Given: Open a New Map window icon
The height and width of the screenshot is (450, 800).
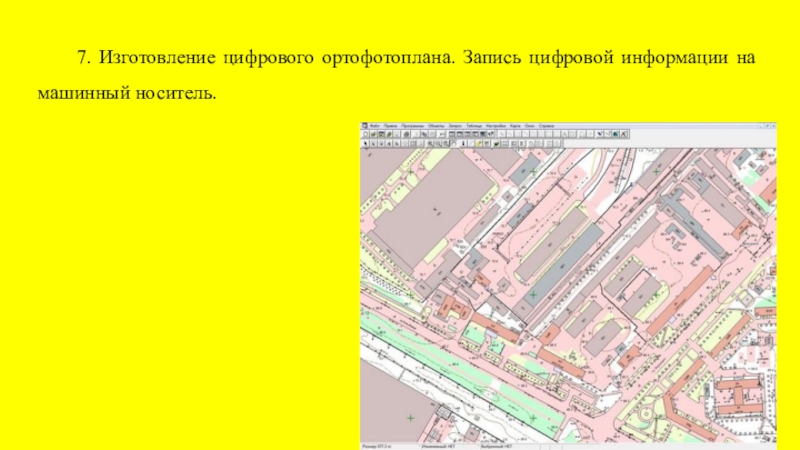Looking at the screenshot, I should click(460, 134).
